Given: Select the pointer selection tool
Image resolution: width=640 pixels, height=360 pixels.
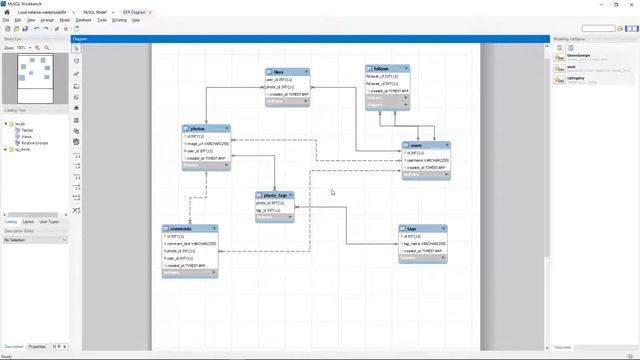Looking at the screenshot, I should point(76,49).
